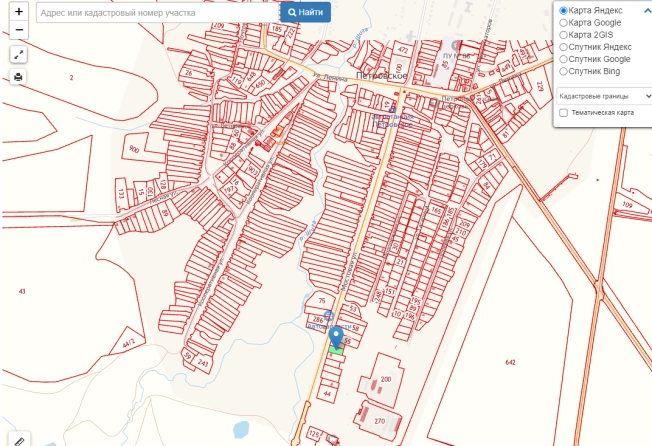Zoom in with the plus button
Viewport: 652px width, 446px height.
[x=19, y=12]
